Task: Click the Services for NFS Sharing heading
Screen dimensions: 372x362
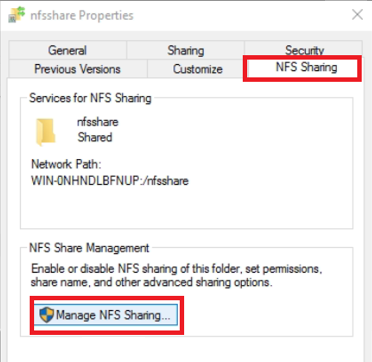Action: 90,98
